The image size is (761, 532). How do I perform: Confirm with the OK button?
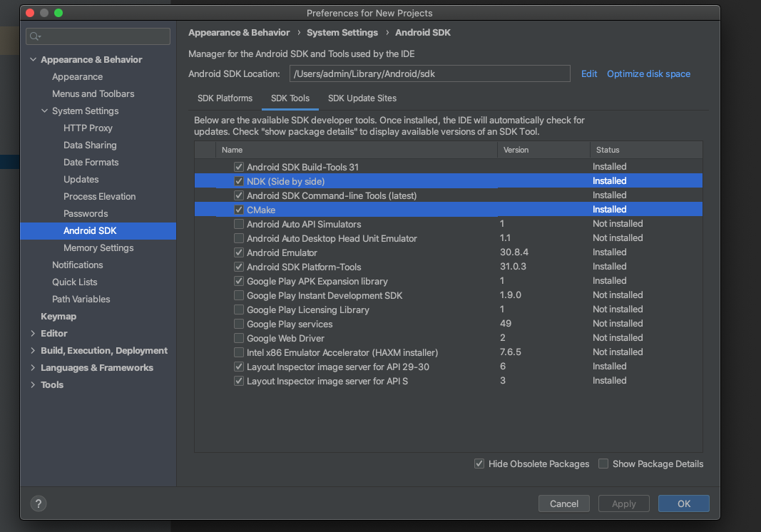[x=684, y=504]
